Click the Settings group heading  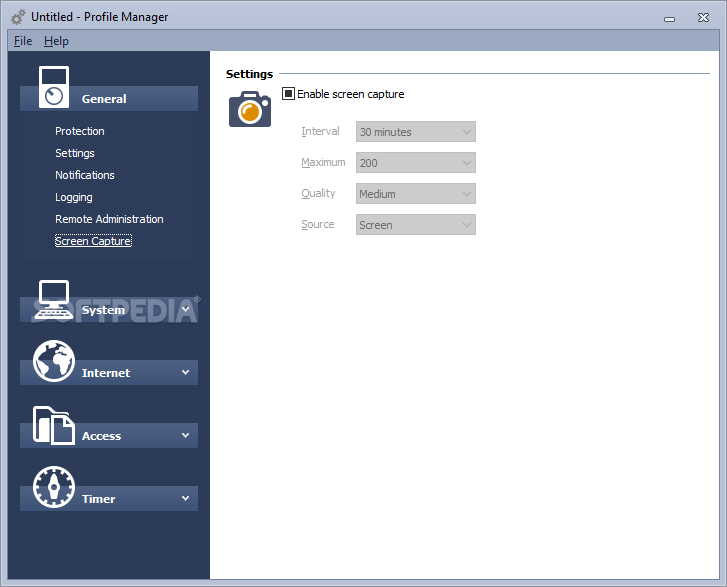tap(249, 74)
